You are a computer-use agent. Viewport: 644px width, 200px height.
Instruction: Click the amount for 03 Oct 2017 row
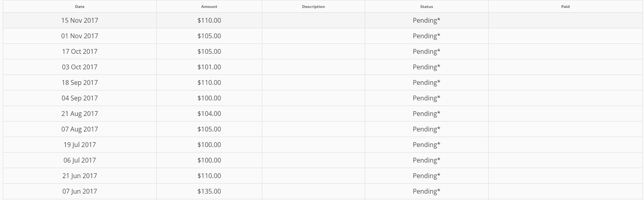tap(209, 67)
